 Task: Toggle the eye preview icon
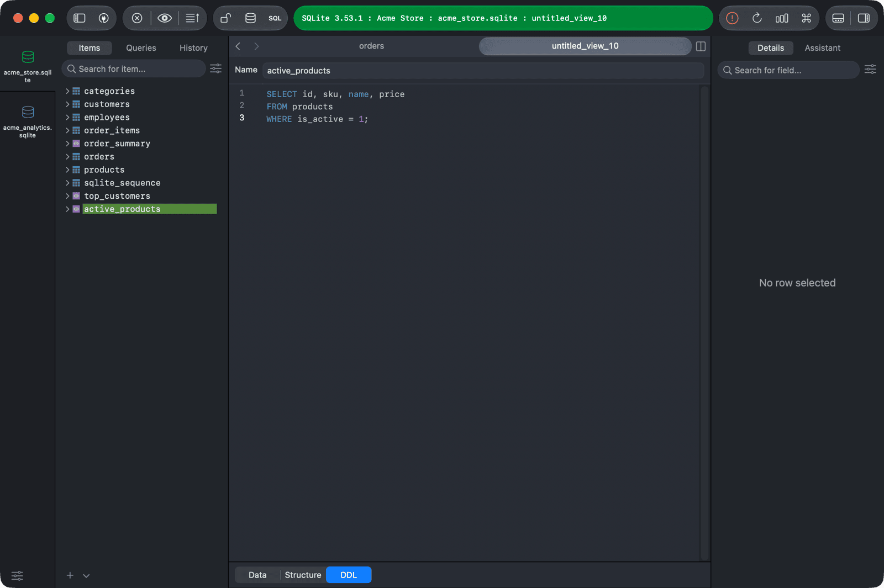[164, 18]
